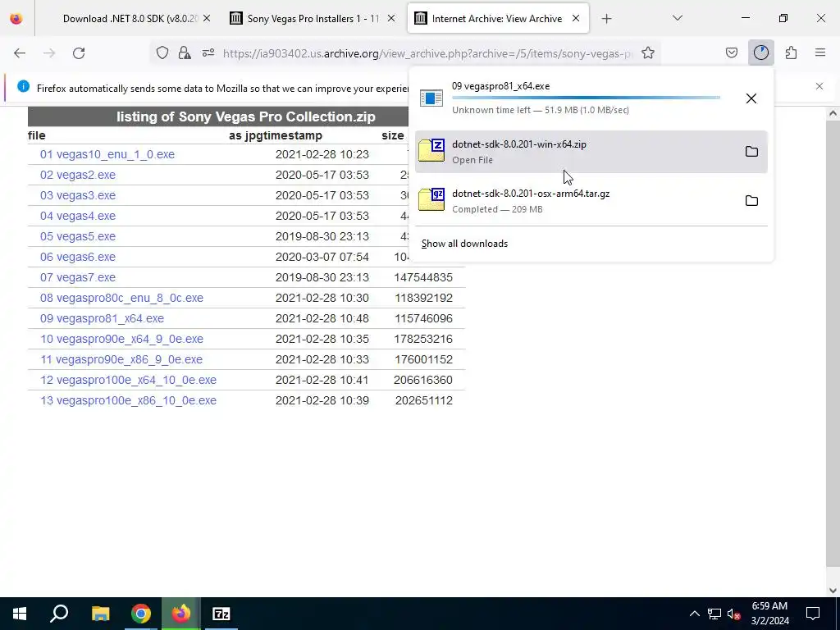
Task: Click Firefox icon in taskbar
Action: point(181,614)
